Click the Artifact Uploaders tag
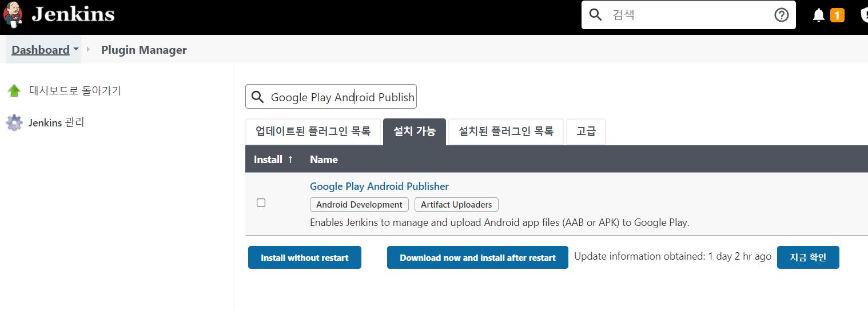Screen dimensions: 868x310 (456, 204)
